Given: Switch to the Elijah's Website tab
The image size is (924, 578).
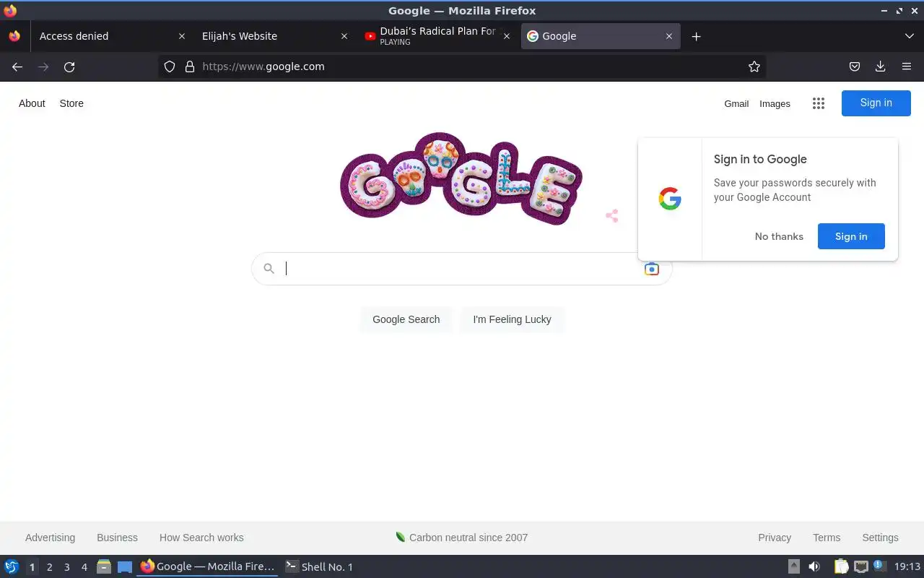Looking at the screenshot, I should pyautogui.click(x=274, y=36).
